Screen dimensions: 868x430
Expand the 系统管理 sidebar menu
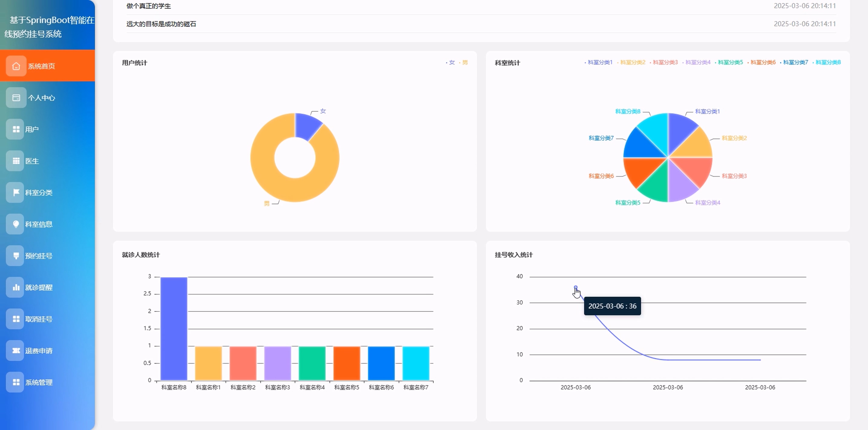[39, 382]
